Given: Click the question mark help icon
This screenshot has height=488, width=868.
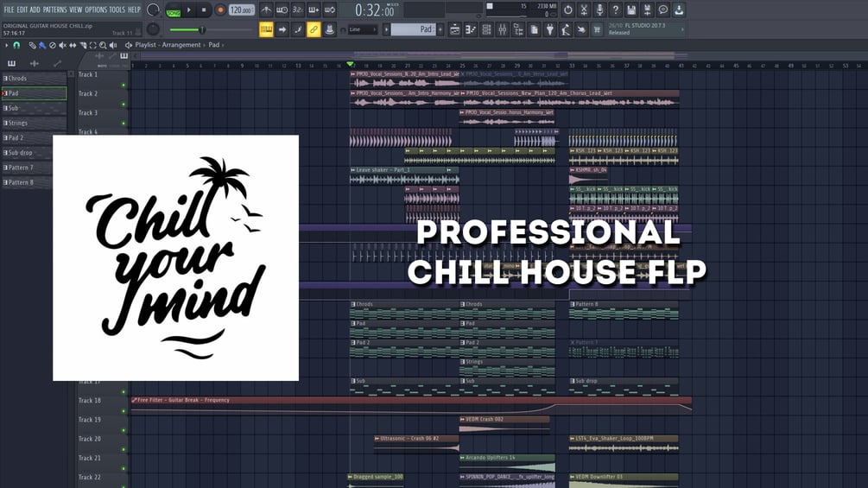Looking at the screenshot, I should click(615, 10).
